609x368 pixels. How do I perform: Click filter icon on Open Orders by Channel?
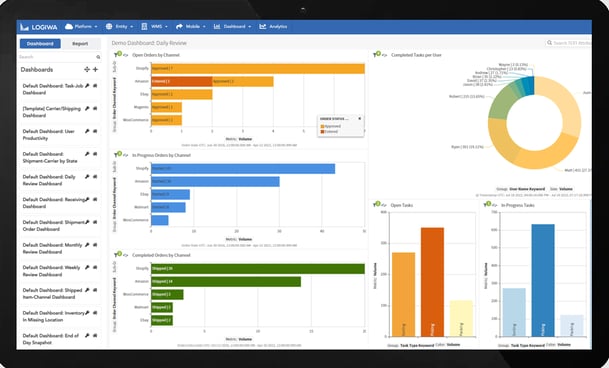tap(117, 54)
